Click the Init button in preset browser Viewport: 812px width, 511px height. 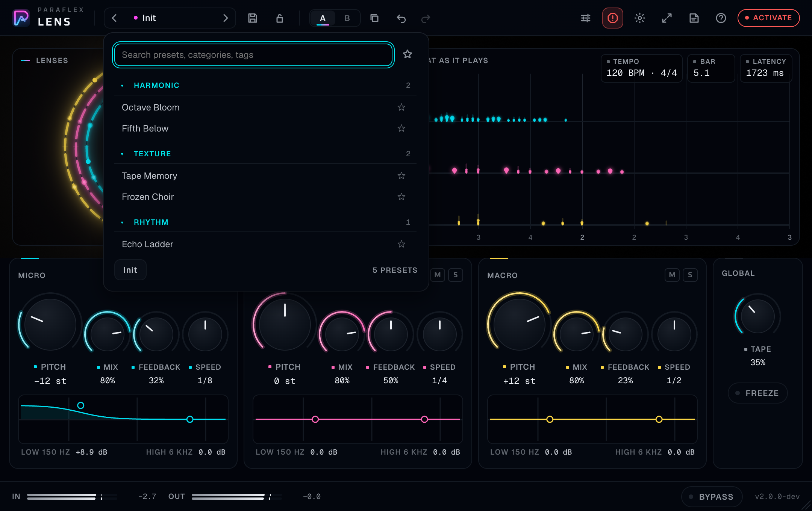point(130,270)
